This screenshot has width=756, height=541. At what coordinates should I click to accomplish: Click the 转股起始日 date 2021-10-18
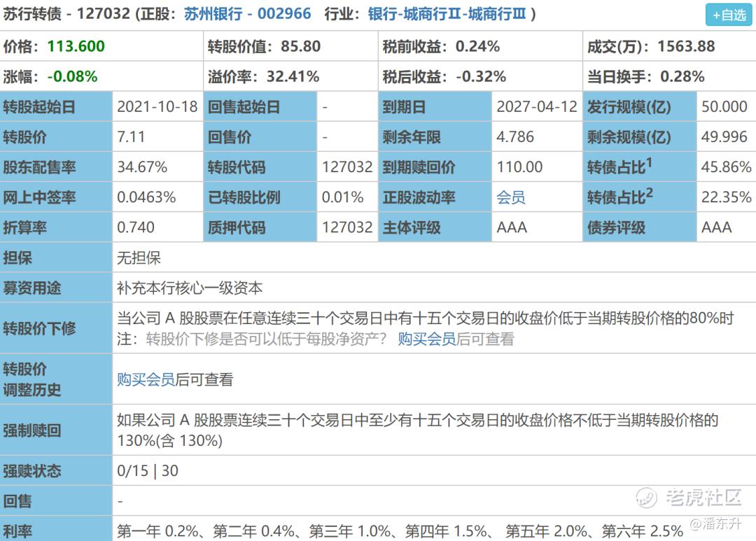pos(157,106)
